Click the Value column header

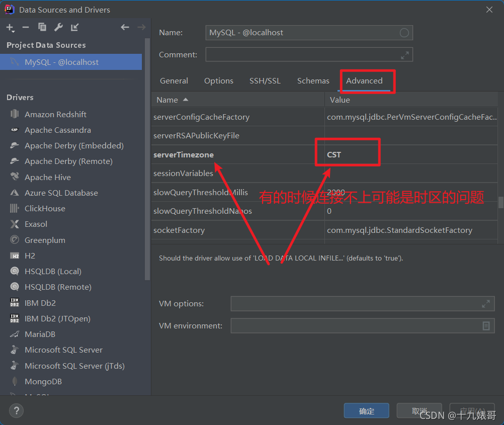coord(411,100)
